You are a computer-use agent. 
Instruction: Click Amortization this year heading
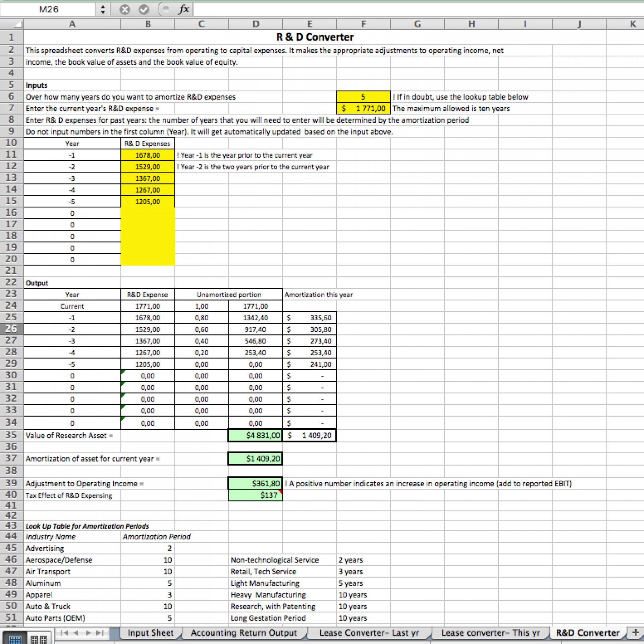pos(318,294)
